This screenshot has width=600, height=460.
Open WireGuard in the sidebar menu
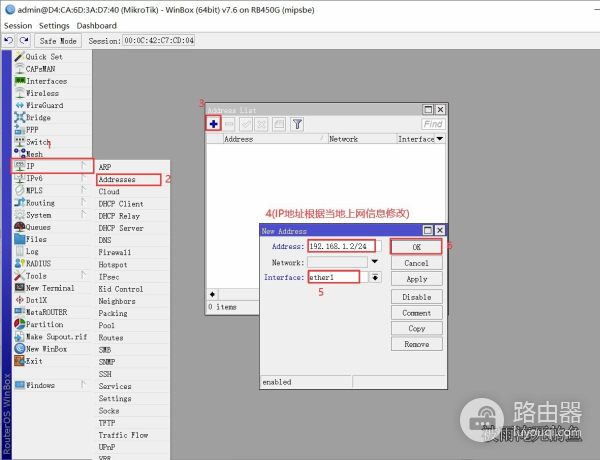43,105
